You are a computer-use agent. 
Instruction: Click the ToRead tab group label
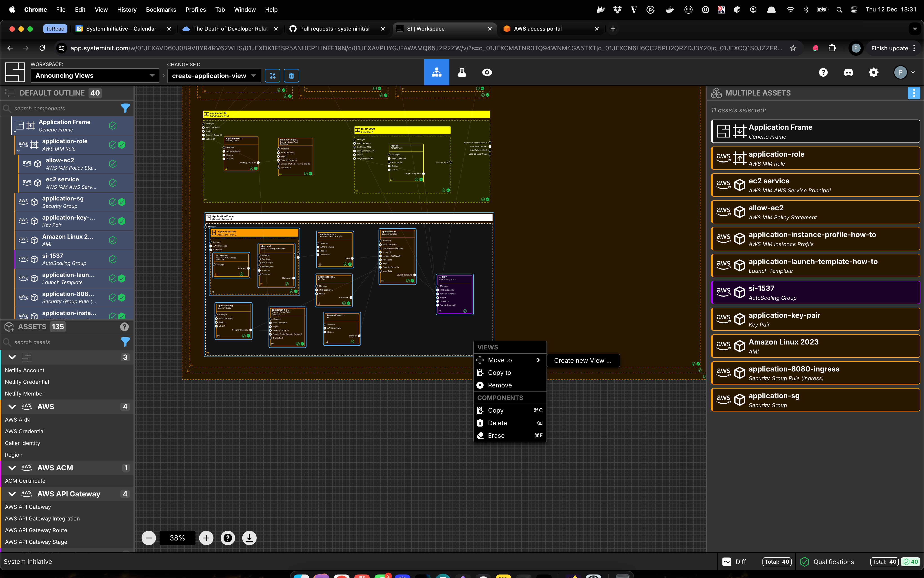coord(55,29)
